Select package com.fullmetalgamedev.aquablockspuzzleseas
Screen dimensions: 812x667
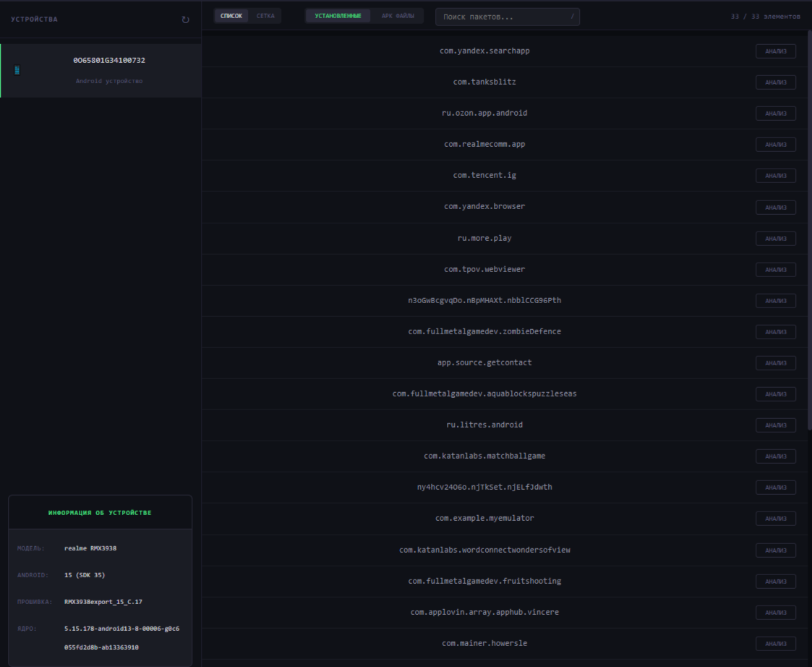click(x=484, y=394)
